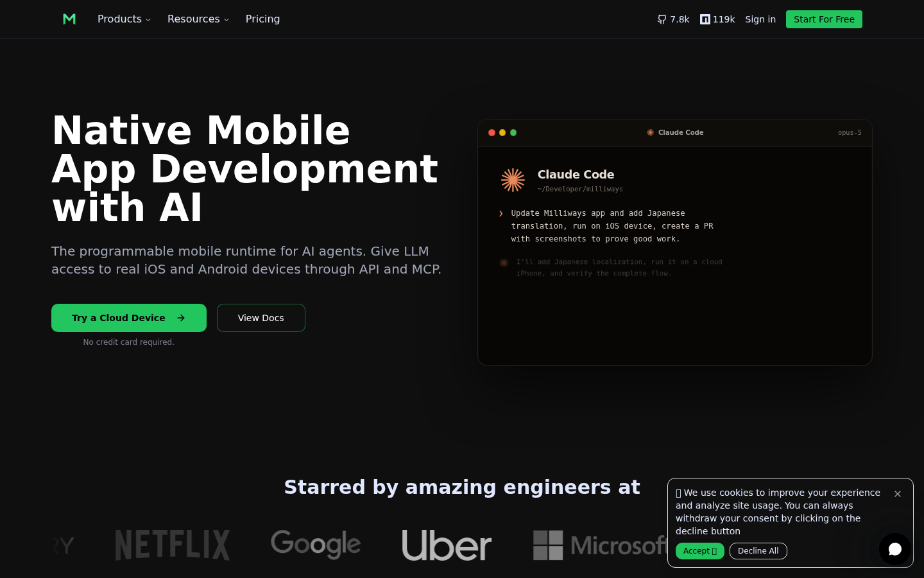Click the "~/Developer/milliways" path text
This screenshot has width=924, height=578.
580,189
